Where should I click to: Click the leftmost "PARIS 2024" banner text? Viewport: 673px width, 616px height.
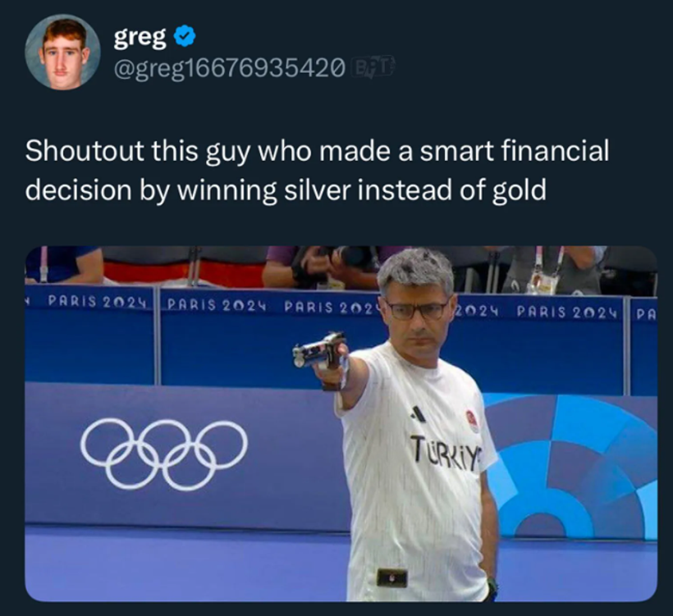pos(96,302)
